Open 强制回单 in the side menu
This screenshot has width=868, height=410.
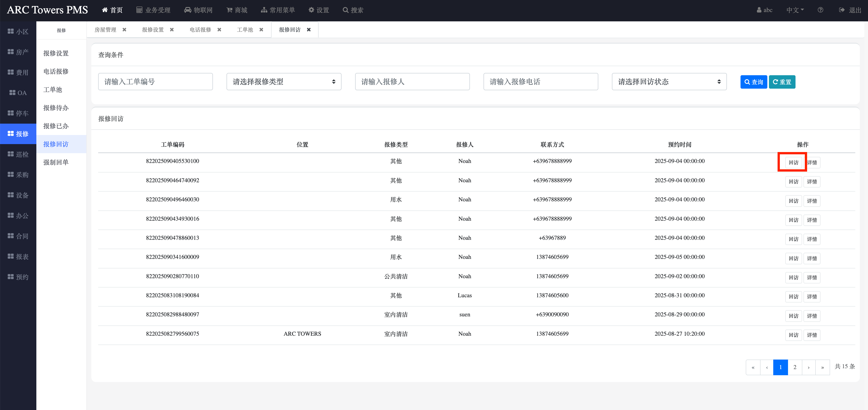coord(56,162)
